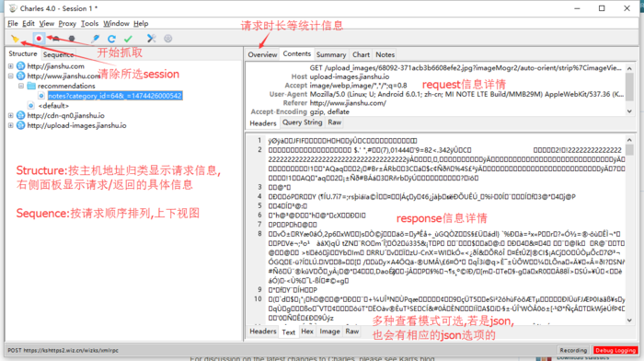The width and height of the screenshot is (644, 361).
Task: Expand the http://jianshu.com tree node
Action: 11,65
